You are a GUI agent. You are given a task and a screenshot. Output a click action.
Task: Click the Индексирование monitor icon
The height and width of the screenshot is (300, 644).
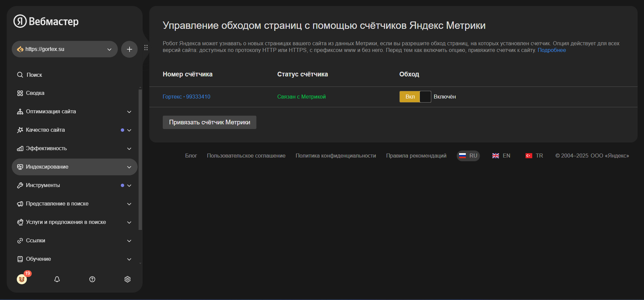[20, 167]
